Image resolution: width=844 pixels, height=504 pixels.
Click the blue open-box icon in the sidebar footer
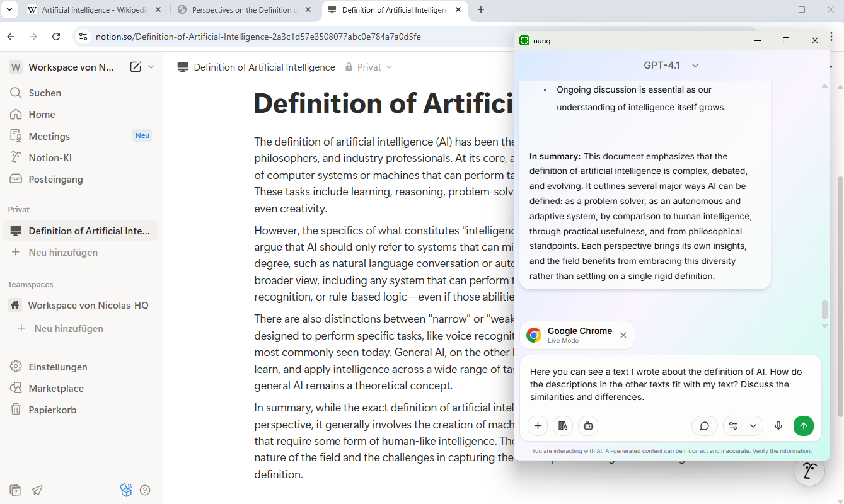126,490
